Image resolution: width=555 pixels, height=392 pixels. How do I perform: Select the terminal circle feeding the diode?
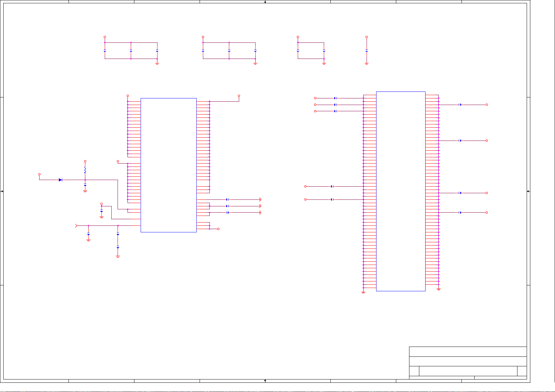(39, 174)
